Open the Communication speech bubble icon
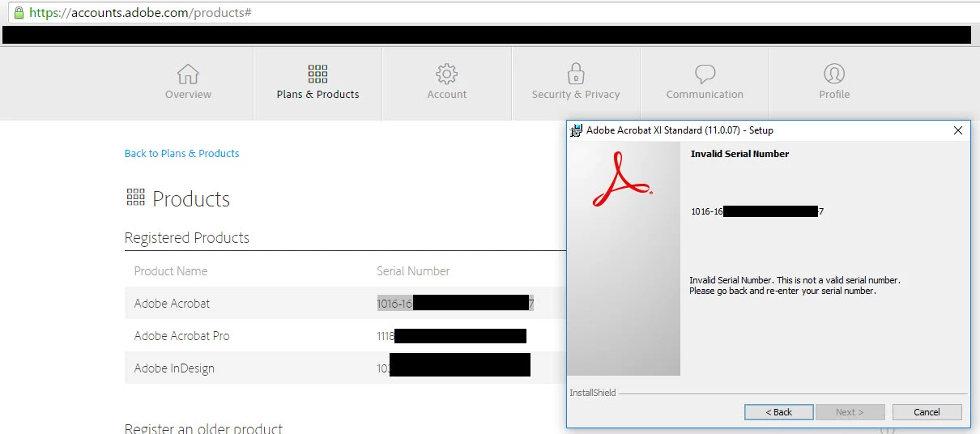Screen dimensions: 980x434 pyautogui.click(x=705, y=74)
